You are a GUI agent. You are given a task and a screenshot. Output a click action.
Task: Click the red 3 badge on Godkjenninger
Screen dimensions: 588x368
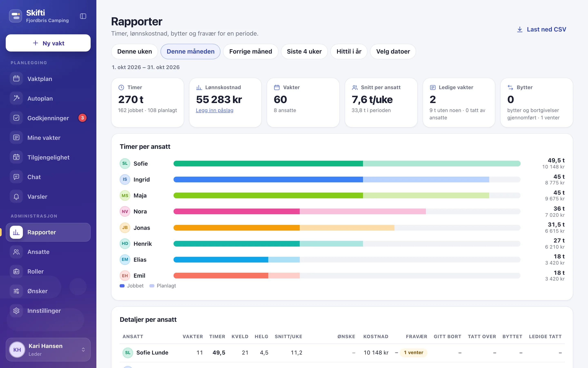(x=82, y=118)
